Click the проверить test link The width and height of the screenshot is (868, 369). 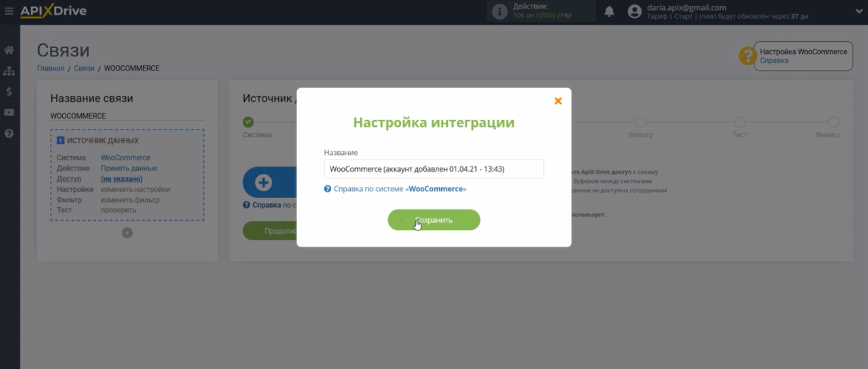(x=118, y=210)
